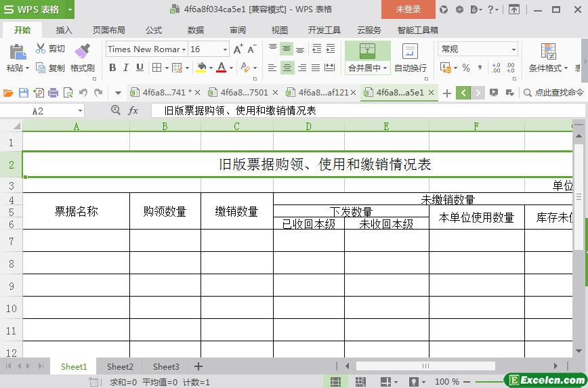588x388 pixels.
Task: Toggle top vertical alignment
Action: pos(273,47)
